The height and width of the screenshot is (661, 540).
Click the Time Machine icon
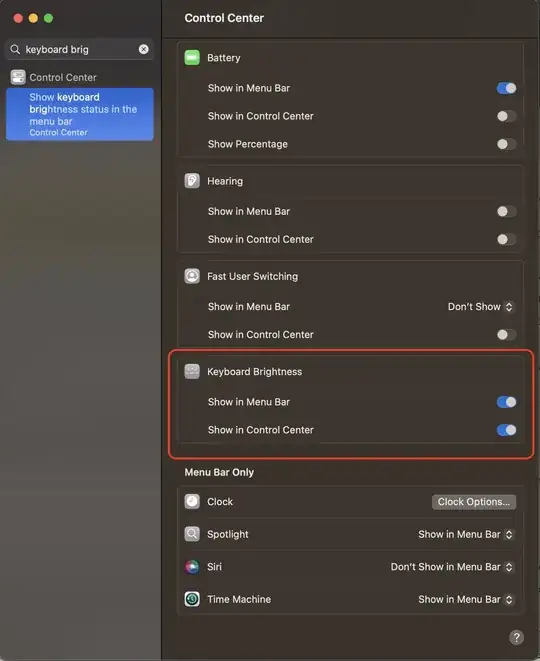point(192,599)
